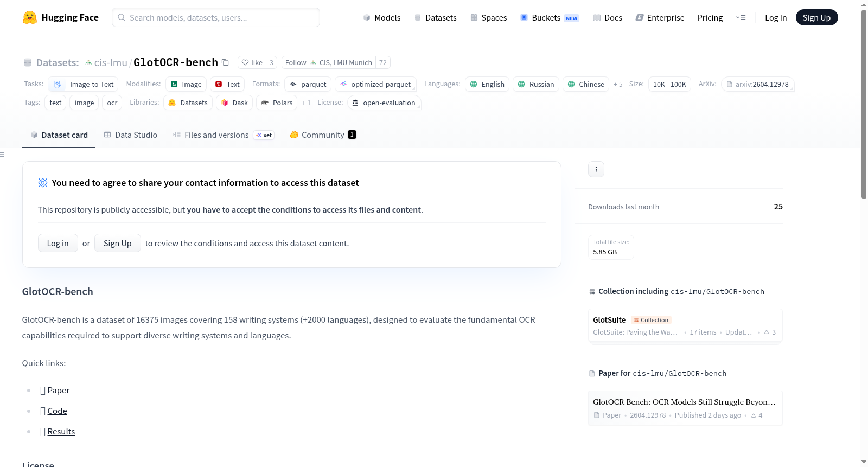Select the Dataset card tab
868x467 pixels.
(59, 135)
